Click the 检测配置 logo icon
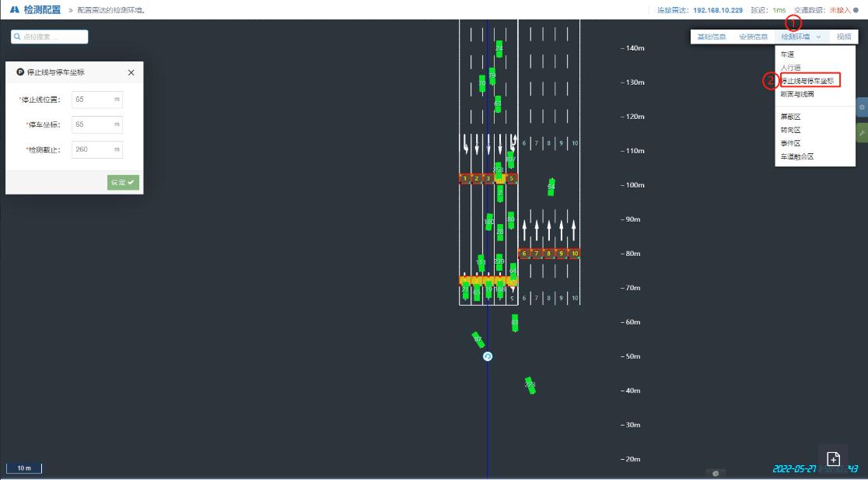 14,9
